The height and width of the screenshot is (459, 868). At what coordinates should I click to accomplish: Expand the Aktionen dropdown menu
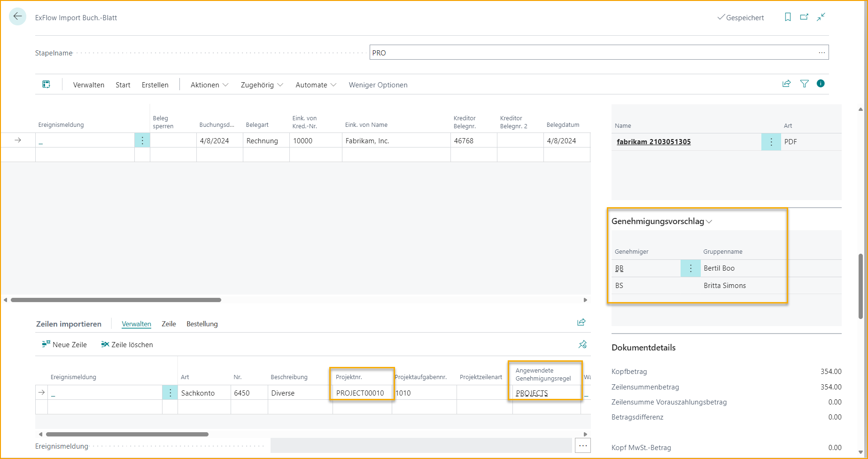[209, 85]
